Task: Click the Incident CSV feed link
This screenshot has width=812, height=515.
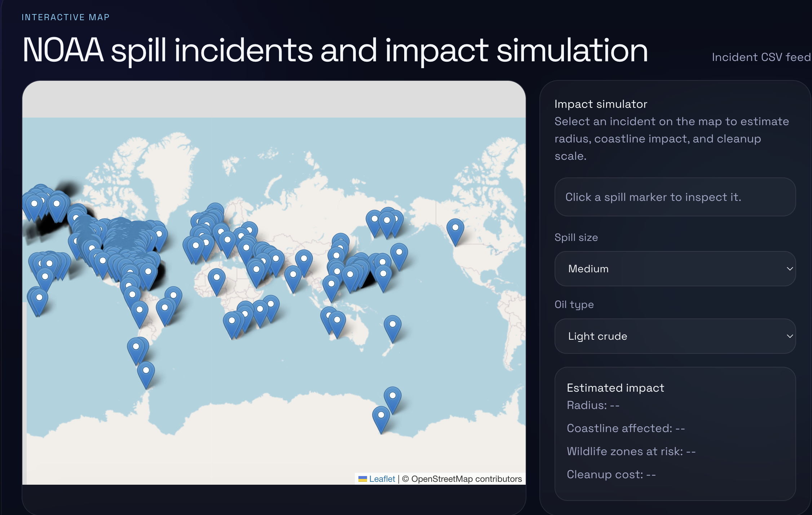Action: coord(761,57)
